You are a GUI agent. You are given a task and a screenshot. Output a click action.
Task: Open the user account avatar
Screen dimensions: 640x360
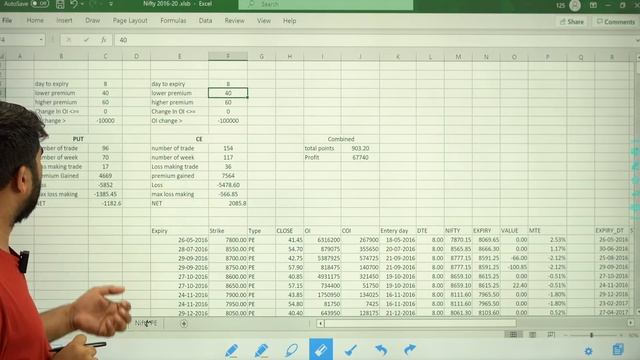[575, 5]
